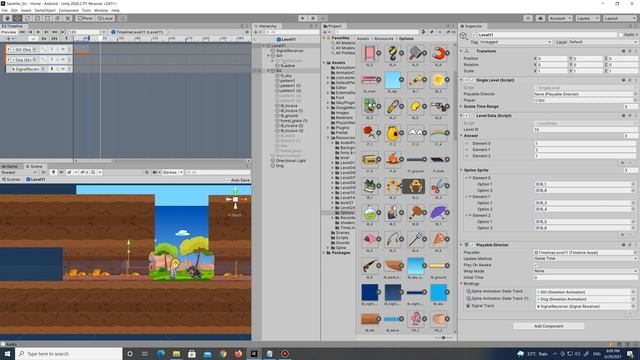640x360 pixels.
Task: Jump to Timeline start with first-frame button
Action: pos(22,32)
